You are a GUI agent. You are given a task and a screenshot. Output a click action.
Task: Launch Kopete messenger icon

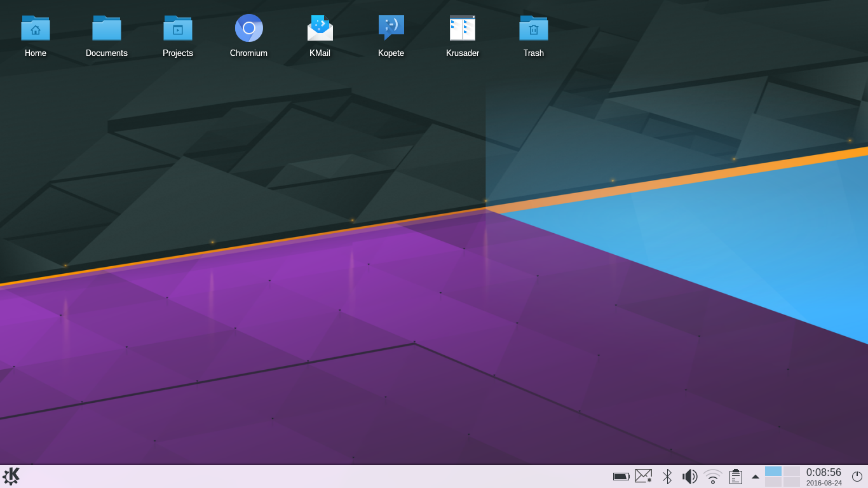(x=391, y=28)
